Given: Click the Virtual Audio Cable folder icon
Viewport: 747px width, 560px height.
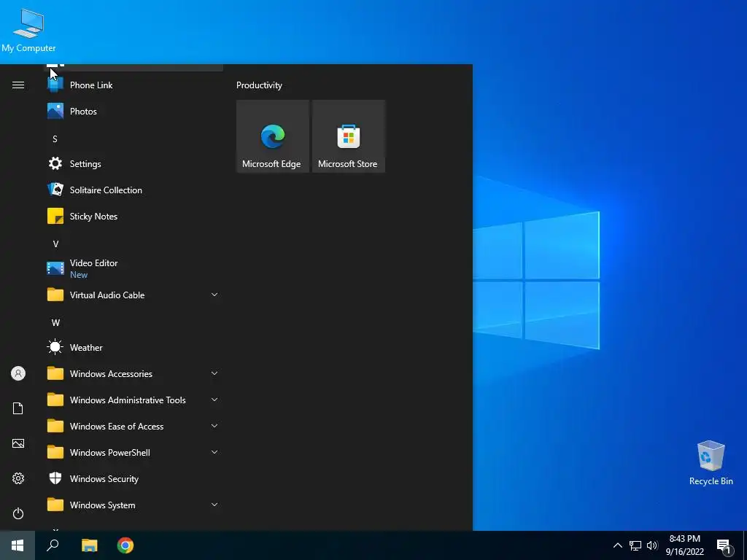Looking at the screenshot, I should (x=55, y=295).
